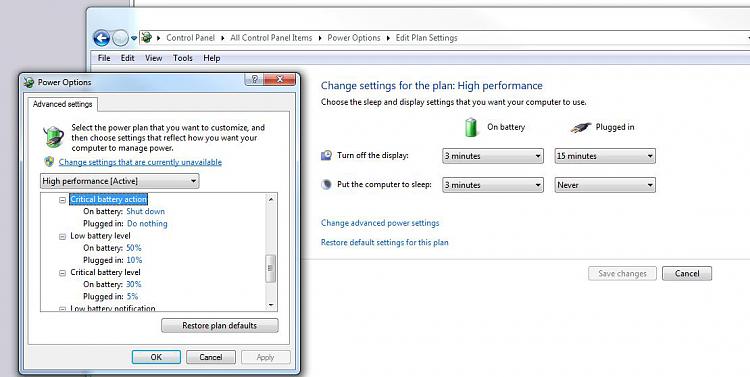Click the 50% low battery value

click(x=133, y=248)
